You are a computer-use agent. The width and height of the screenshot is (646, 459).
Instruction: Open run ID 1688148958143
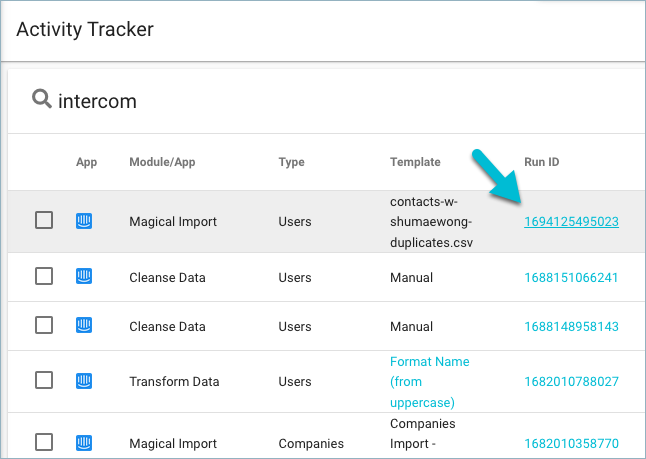pos(571,327)
